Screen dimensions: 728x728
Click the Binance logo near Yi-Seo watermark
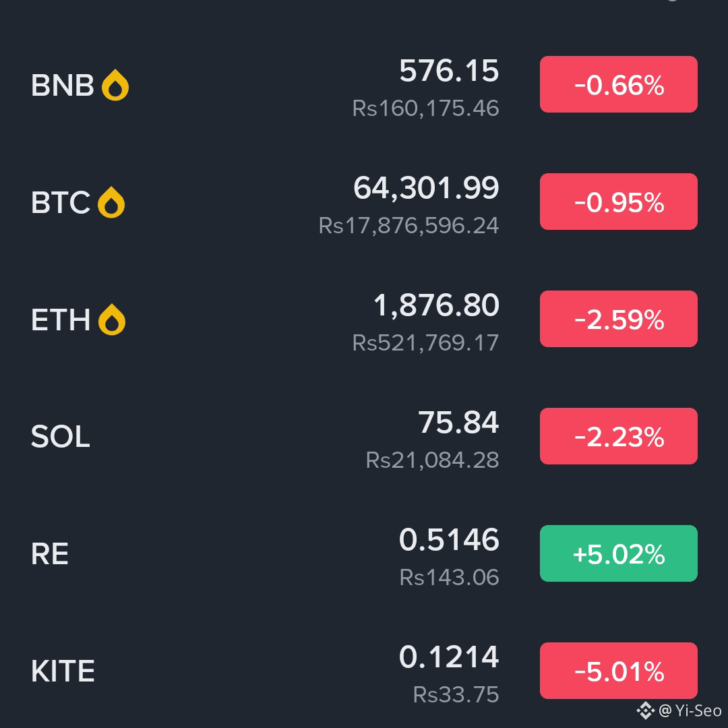pyautogui.click(x=645, y=710)
